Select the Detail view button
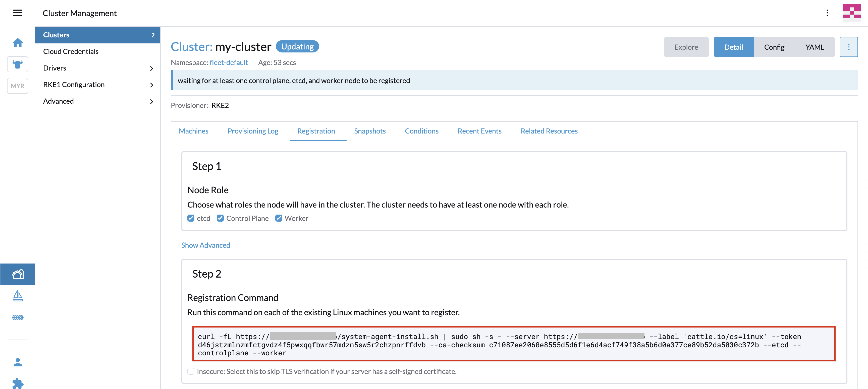This screenshot has height=389, width=868. tap(733, 47)
